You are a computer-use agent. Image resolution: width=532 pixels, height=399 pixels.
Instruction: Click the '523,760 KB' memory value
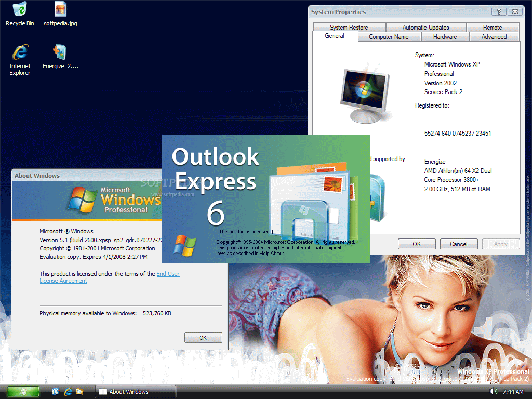pyautogui.click(x=157, y=313)
